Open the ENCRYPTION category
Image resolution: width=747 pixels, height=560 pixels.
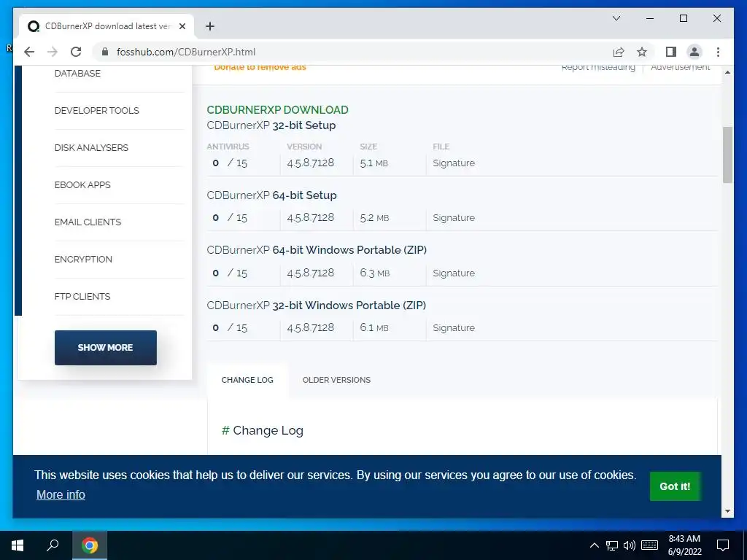click(83, 259)
